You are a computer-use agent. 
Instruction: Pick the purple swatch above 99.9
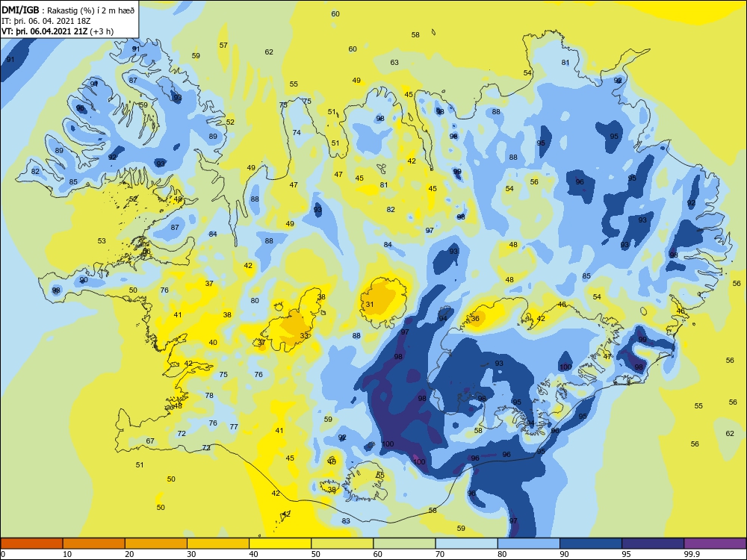click(x=715, y=544)
